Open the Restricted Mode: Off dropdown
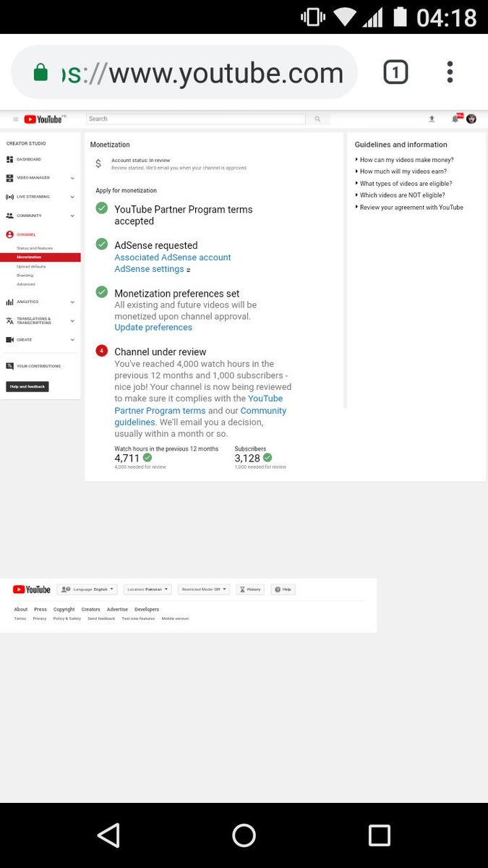Screen dimensions: 488x868 (205, 590)
